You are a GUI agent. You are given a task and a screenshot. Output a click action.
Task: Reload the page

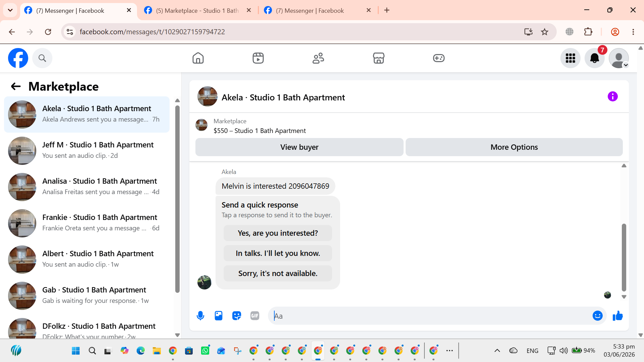coord(48,32)
